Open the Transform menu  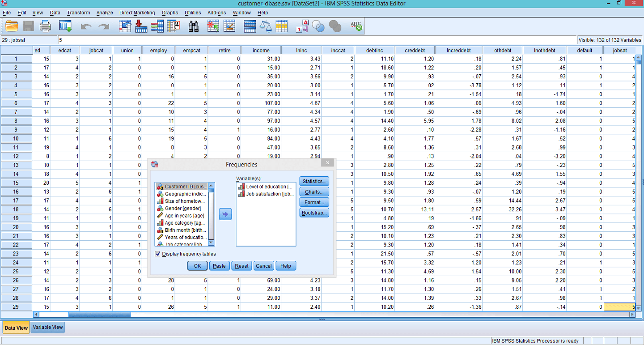click(x=78, y=13)
